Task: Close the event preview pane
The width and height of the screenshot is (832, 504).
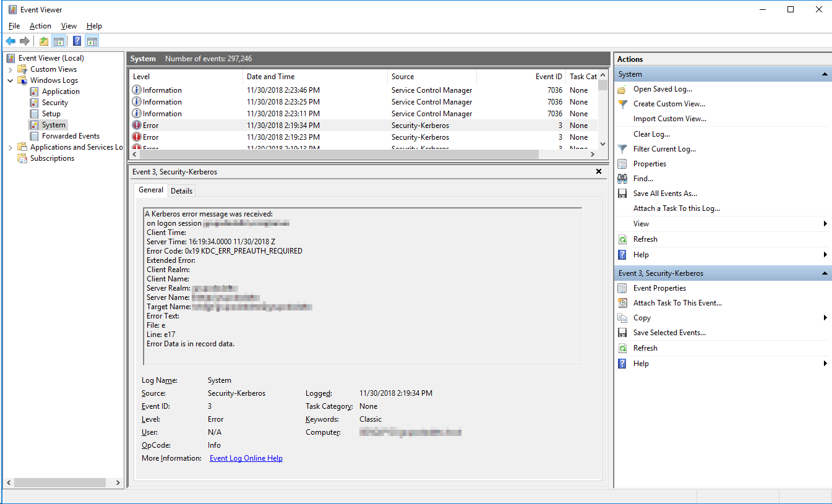Action: click(x=598, y=171)
